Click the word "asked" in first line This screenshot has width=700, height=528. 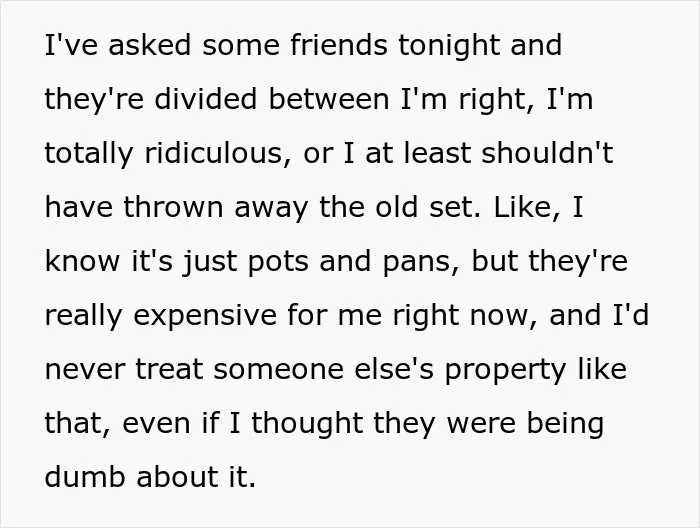pos(150,45)
